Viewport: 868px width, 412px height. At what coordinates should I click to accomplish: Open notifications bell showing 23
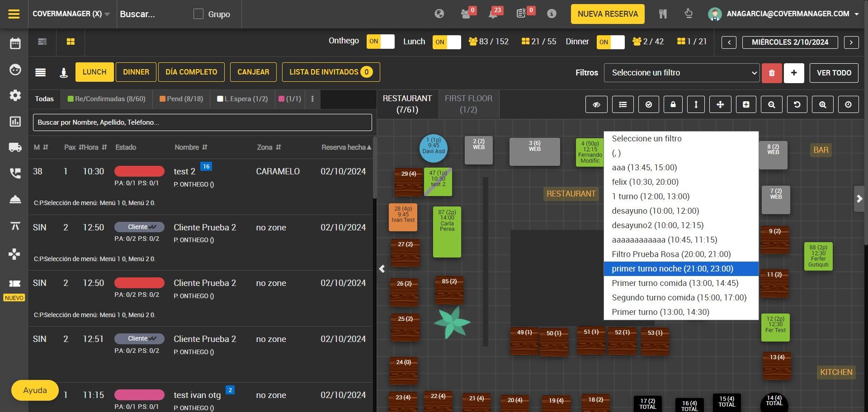click(493, 14)
